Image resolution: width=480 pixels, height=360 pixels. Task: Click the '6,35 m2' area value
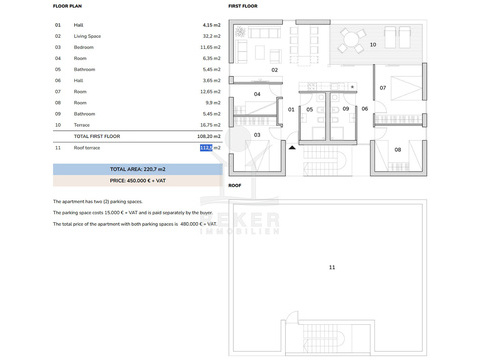point(212,58)
